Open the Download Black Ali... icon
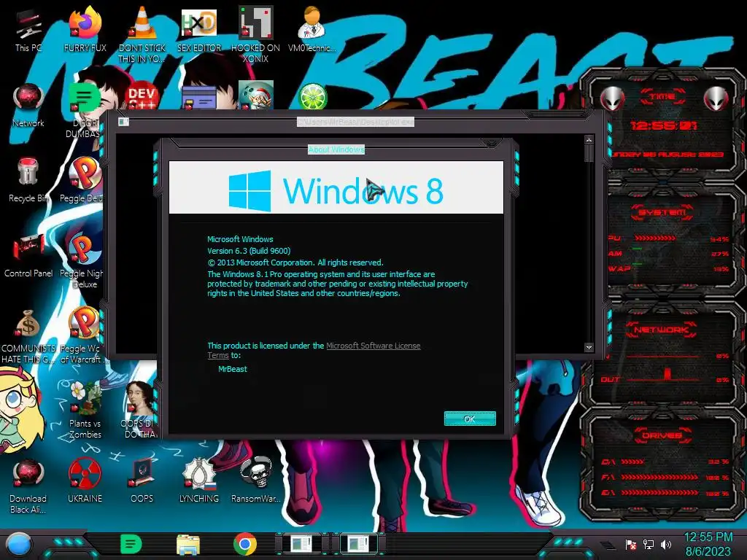This screenshot has height=560, width=747. tap(28, 486)
